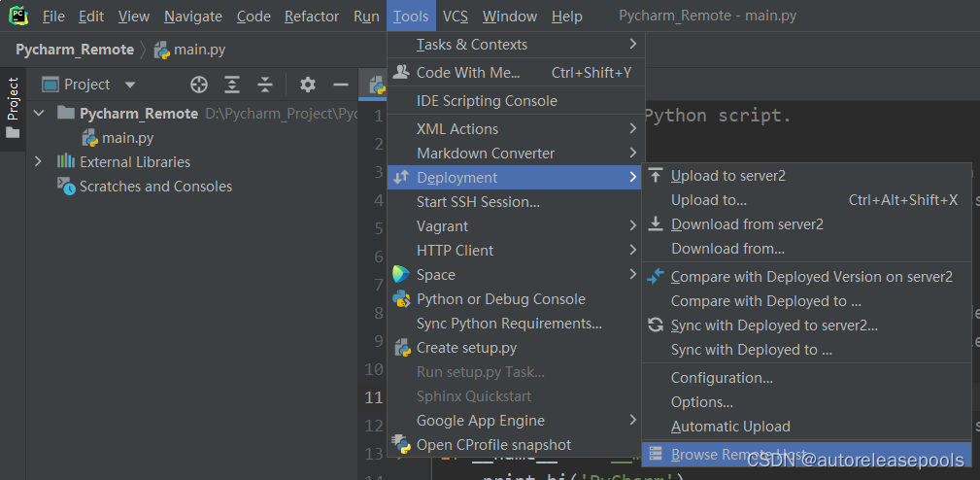Open the File menu

pos(53,17)
